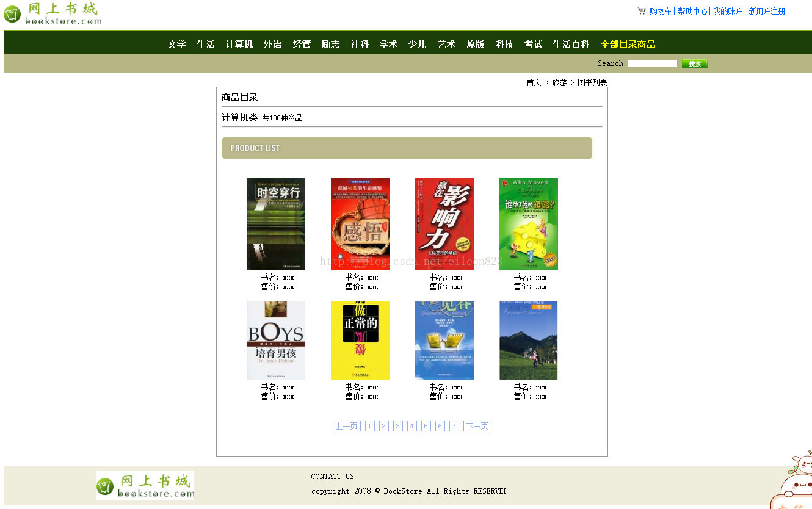The width and height of the screenshot is (812, 509).
Task: Select the 励志 category
Action: point(331,44)
